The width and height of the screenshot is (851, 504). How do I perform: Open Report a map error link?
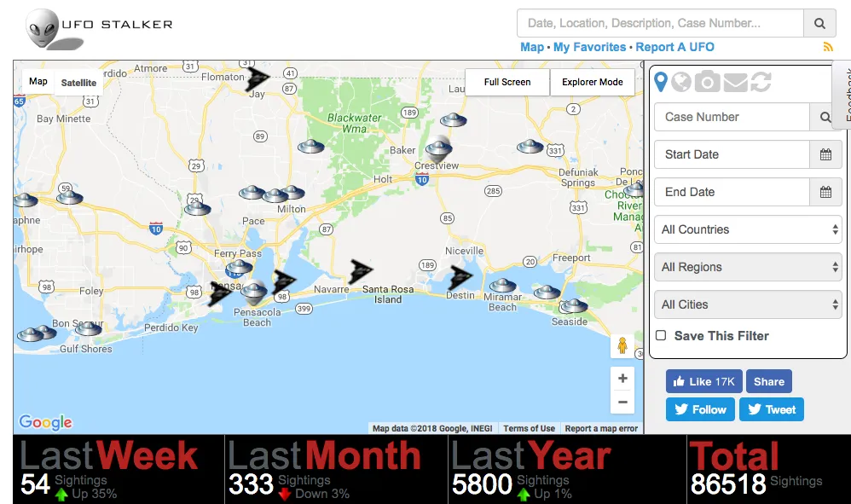[x=601, y=429]
